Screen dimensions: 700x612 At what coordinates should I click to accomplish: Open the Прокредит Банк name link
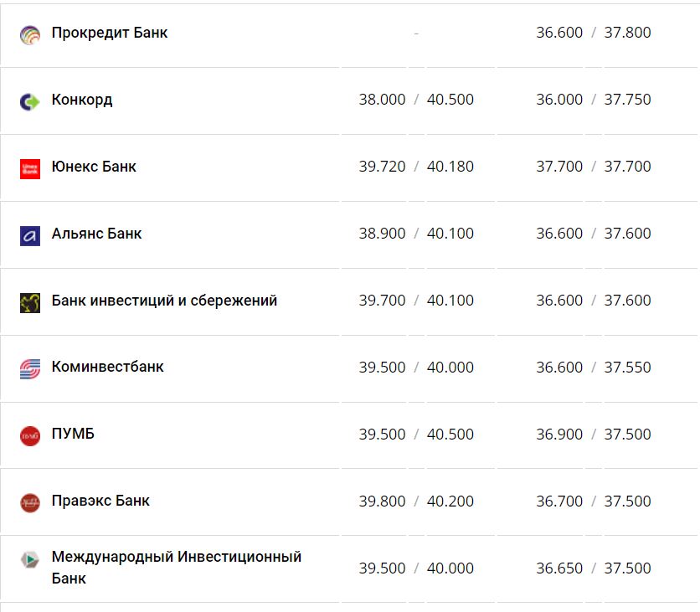coord(110,33)
